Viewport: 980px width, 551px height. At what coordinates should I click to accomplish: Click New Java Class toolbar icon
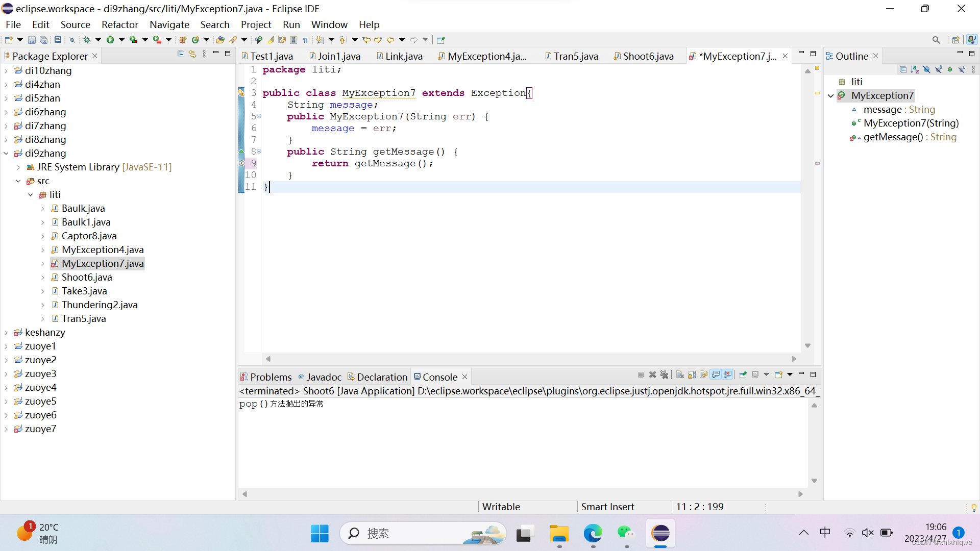tap(195, 40)
